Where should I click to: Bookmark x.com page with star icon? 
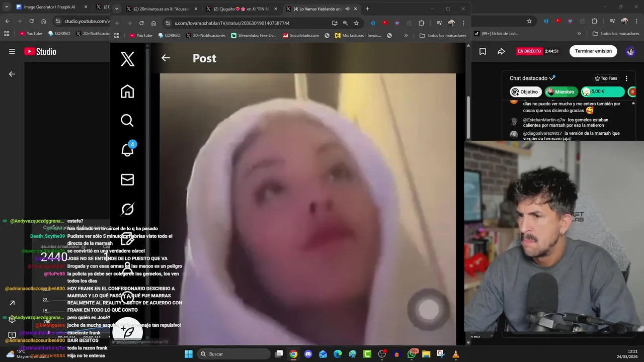point(356,23)
